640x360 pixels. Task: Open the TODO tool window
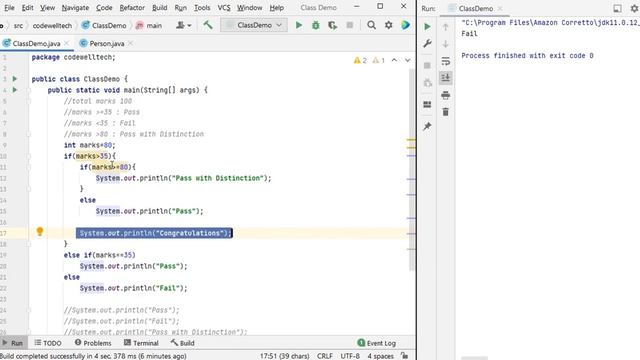[48, 343]
